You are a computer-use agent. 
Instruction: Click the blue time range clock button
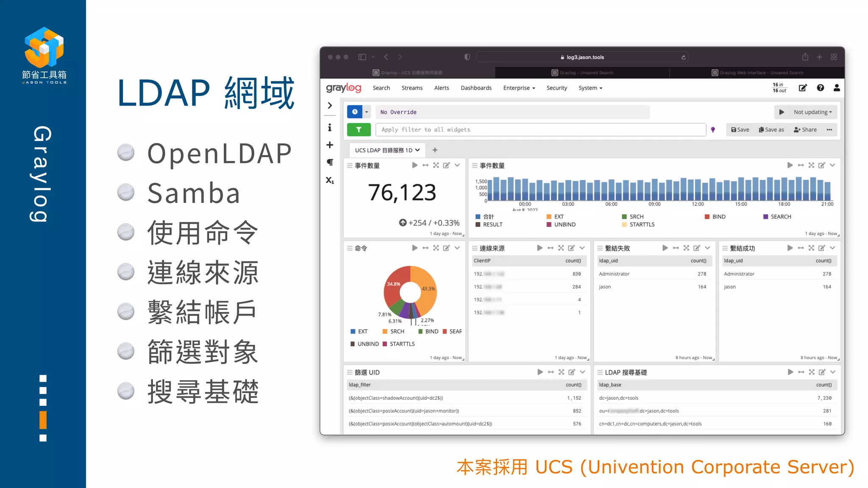point(355,112)
